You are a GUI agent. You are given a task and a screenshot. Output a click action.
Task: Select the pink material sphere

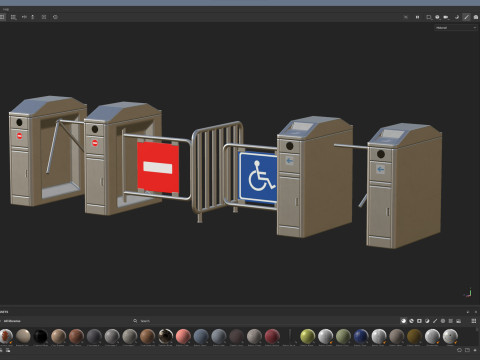(x=183, y=336)
